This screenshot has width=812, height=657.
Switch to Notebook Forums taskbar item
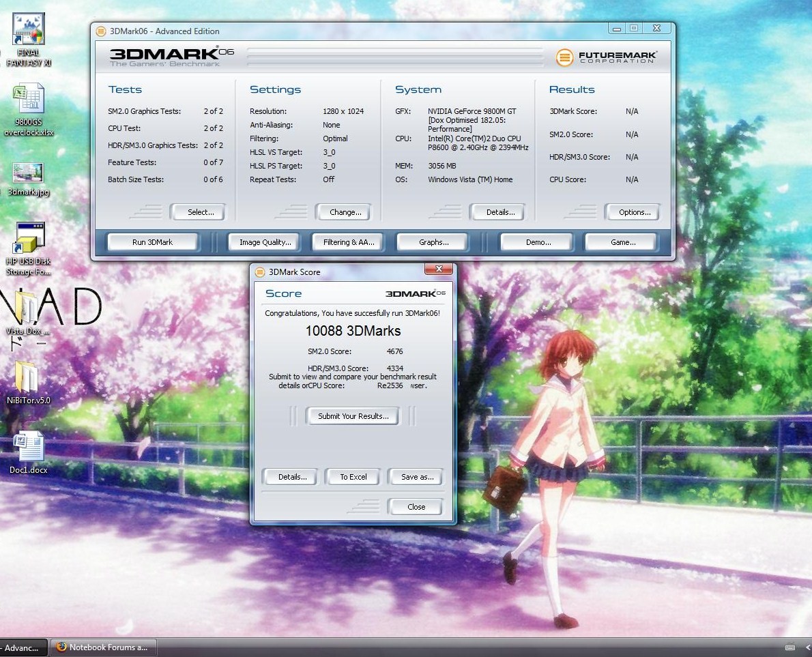point(104,647)
